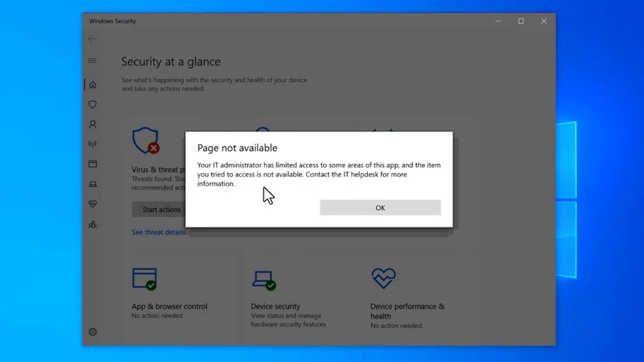The image size is (644, 362).
Task: Open the Settings gear in the sidebar
Action: 93,332
